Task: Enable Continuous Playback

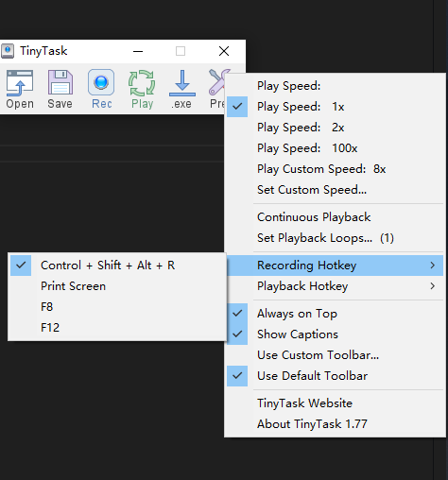Action: [x=335, y=217]
